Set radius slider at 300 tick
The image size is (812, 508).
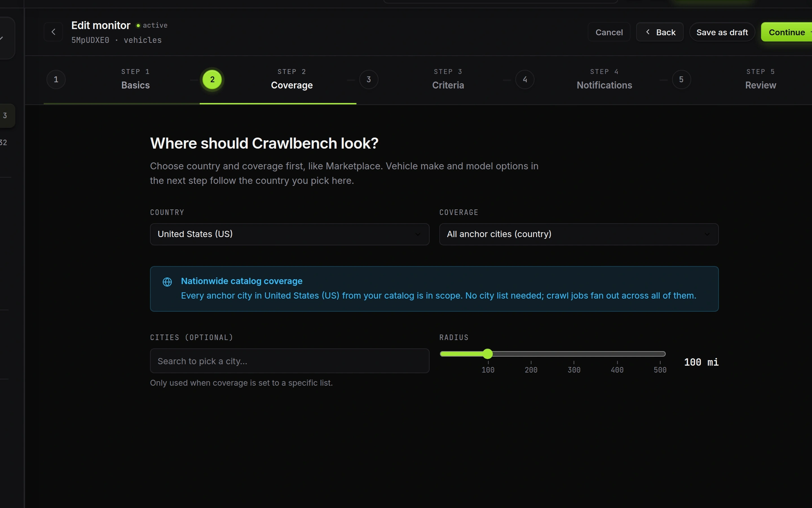[x=574, y=354]
